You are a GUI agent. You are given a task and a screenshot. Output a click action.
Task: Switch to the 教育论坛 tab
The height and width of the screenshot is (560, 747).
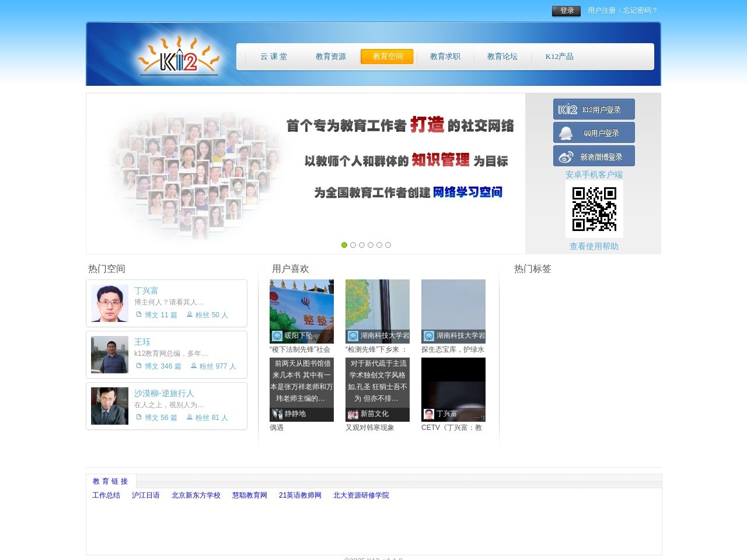click(502, 57)
